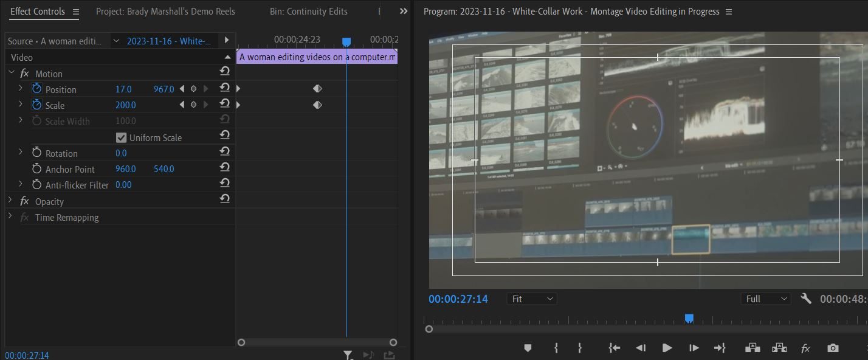Toggle the Opacity fx effect on/off

tap(24, 201)
